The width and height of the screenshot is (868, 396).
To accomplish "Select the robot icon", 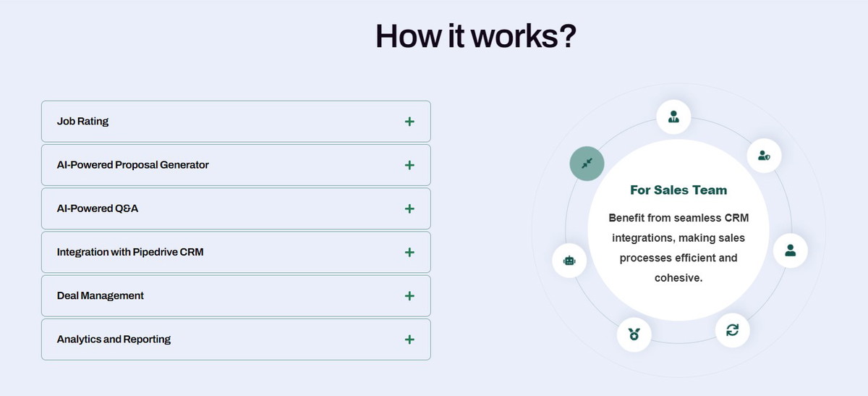I will pos(569,261).
